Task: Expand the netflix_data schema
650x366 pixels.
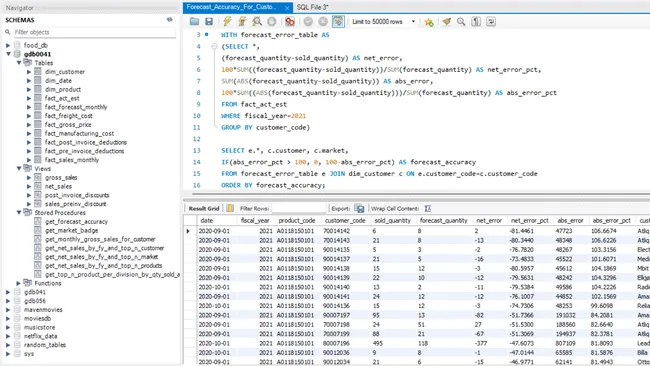Action: point(8,336)
